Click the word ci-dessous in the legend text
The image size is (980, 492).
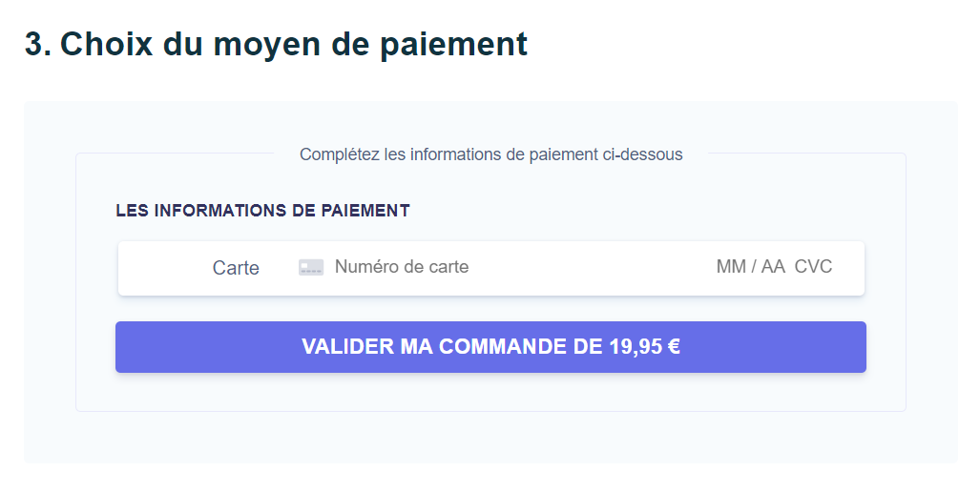642,154
